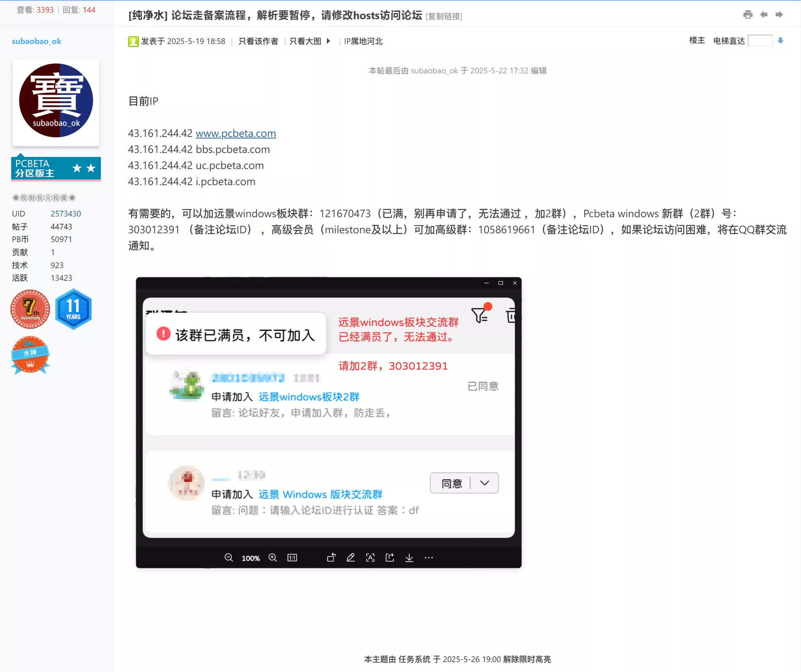
Task: Click the three-dots more icon in viewer
Action: click(x=429, y=558)
